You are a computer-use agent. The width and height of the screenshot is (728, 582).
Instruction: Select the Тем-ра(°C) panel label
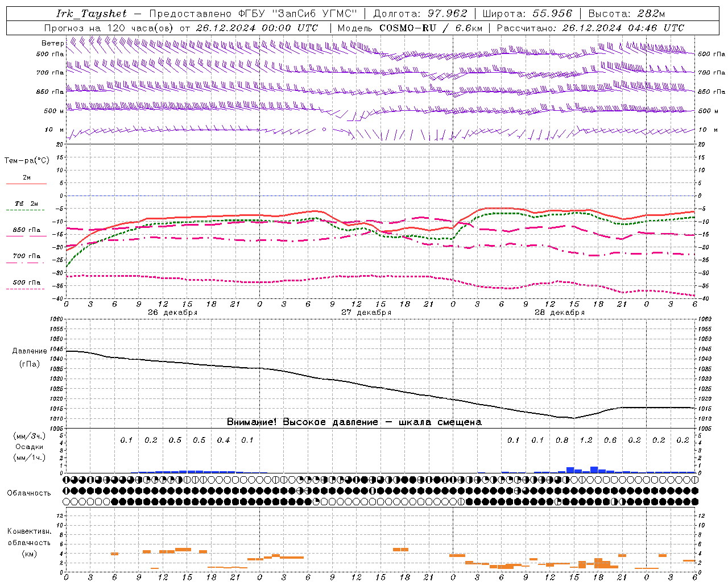pyautogui.click(x=27, y=160)
